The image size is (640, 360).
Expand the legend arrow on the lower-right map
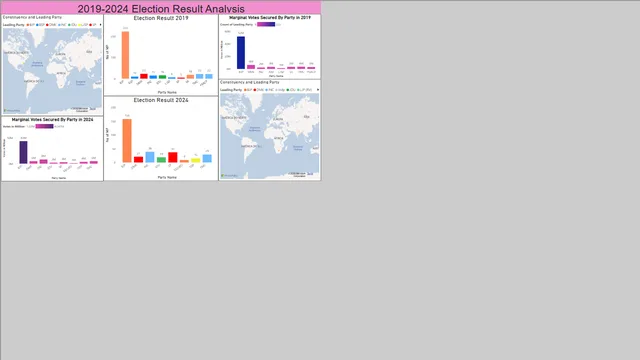tap(318, 90)
